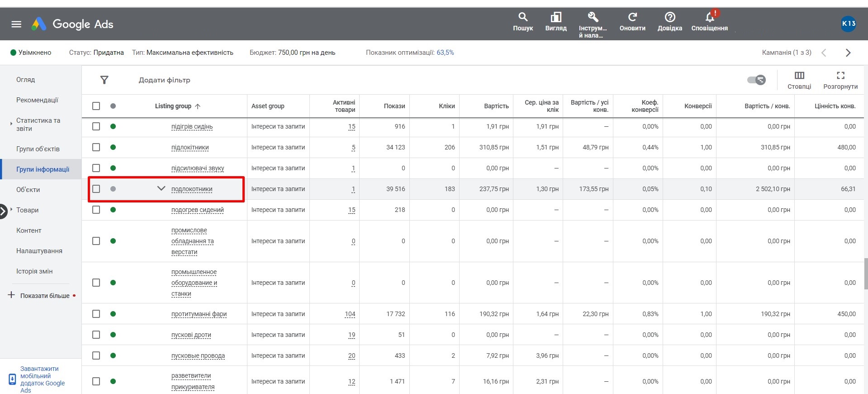Click the grey status dot for подлокотники
Viewport: 868px width, 394px height.
point(113,189)
